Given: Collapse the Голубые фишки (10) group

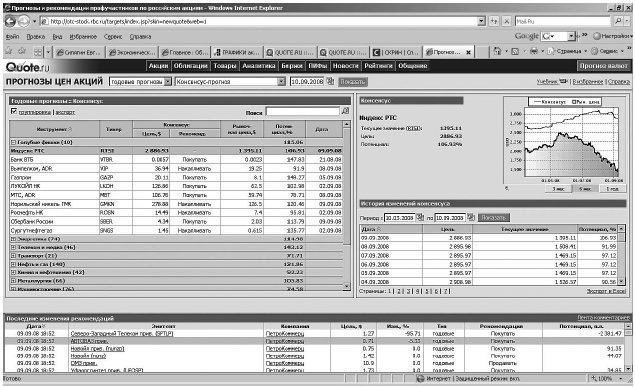Looking at the screenshot, I should click(13, 142).
